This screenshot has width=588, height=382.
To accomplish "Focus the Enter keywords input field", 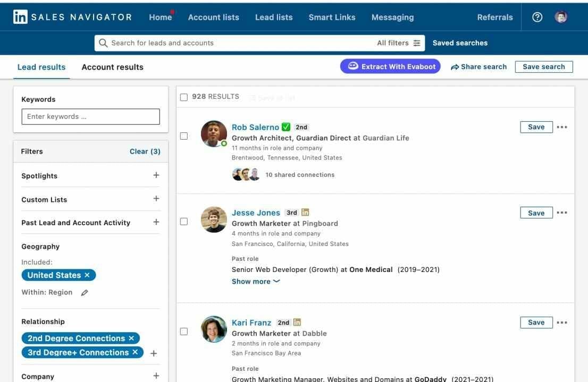I will point(90,117).
